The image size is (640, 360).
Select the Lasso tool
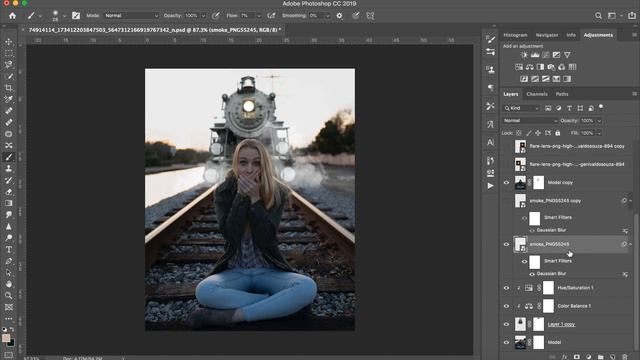pyautogui.click(x=9, y=64)
